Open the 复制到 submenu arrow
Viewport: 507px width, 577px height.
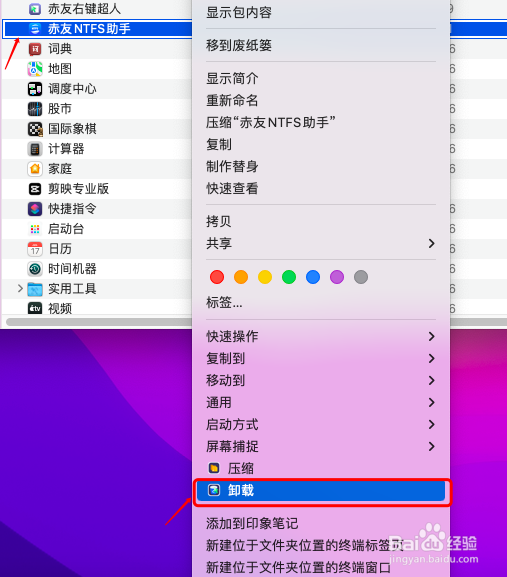click(x=431, y=358)
